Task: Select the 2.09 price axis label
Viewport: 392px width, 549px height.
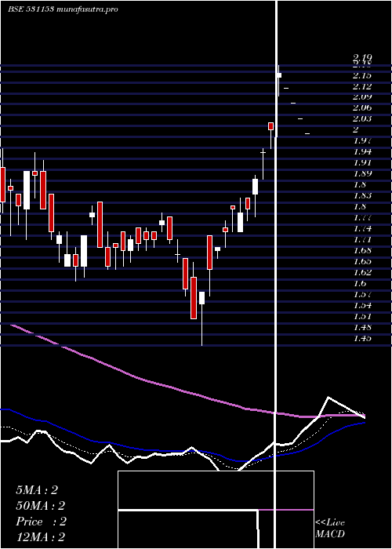Action: 362,97
